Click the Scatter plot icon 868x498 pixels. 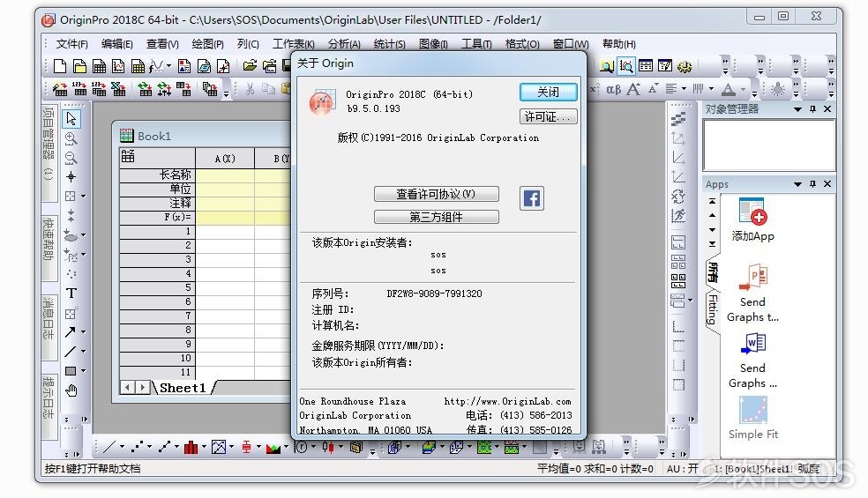(138, 447)
